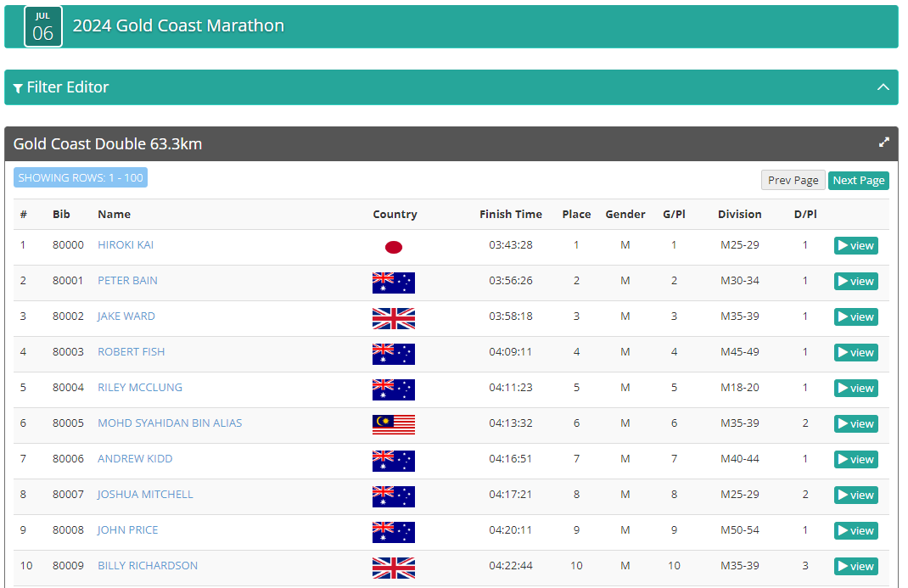The image size is (908, 588).
Task: Click Australian flag in Peter Bain row
Action: click(394, 283)
